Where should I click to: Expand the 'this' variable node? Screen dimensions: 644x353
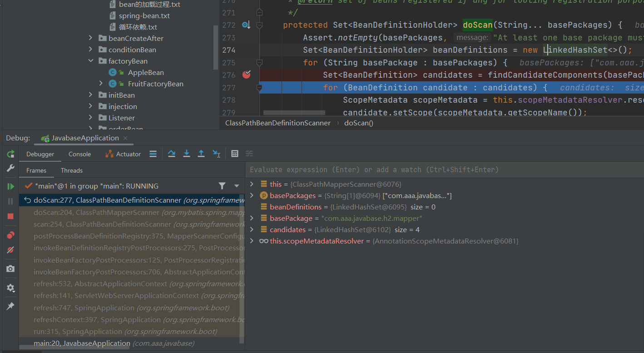tap(252, 184)
